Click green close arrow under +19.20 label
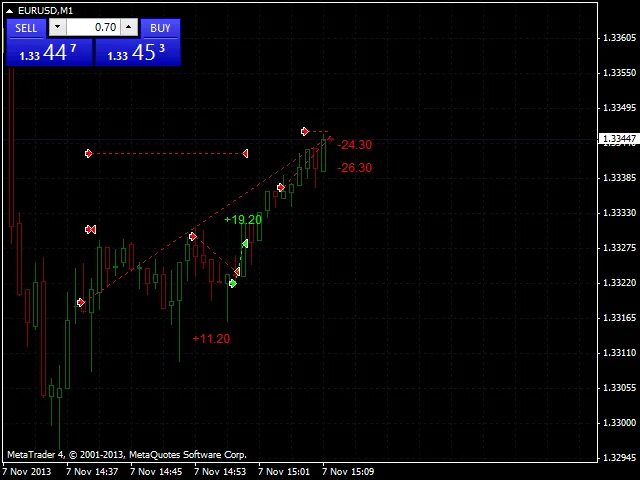Screen dimensions: 640x480 click(x=244, y=244)
